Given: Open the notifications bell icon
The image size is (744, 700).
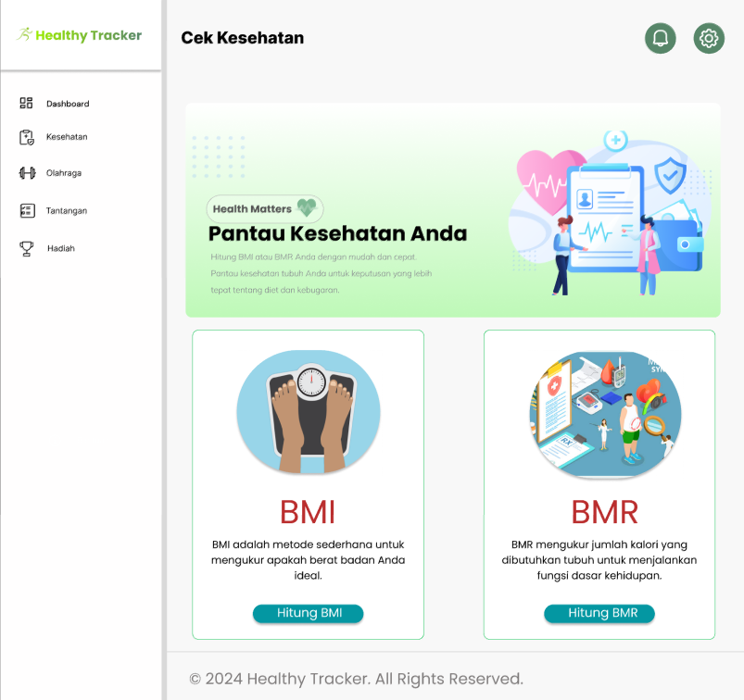Looking at the screenshot, I should (x=660, y=38).
